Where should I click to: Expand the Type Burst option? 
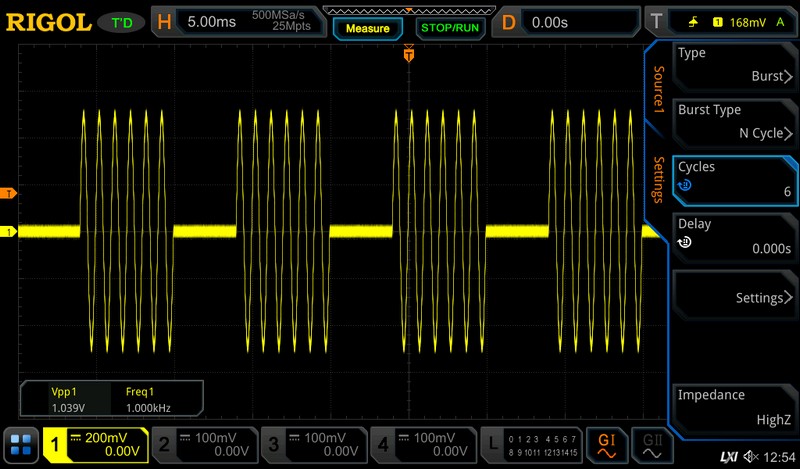click(733, 65)
